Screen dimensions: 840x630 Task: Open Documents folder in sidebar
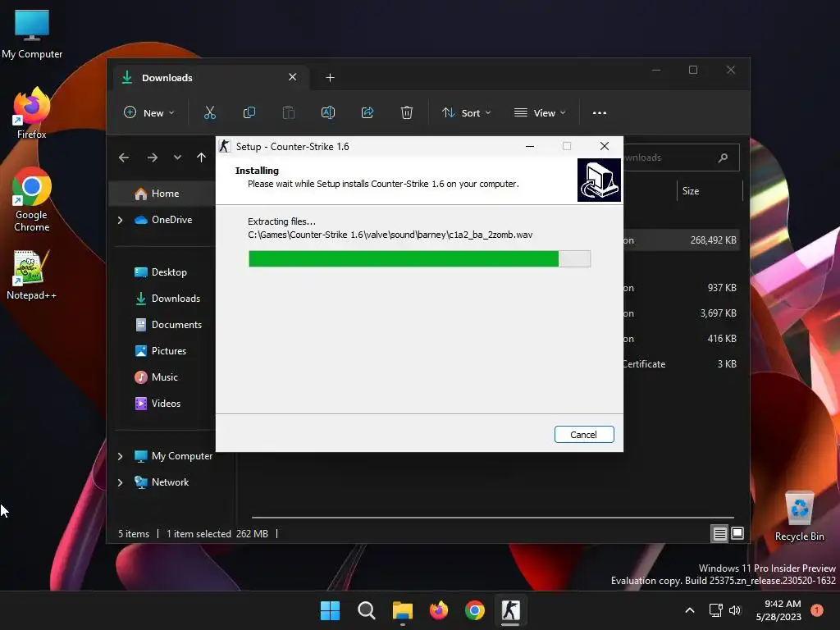click(x=168, y=325)
